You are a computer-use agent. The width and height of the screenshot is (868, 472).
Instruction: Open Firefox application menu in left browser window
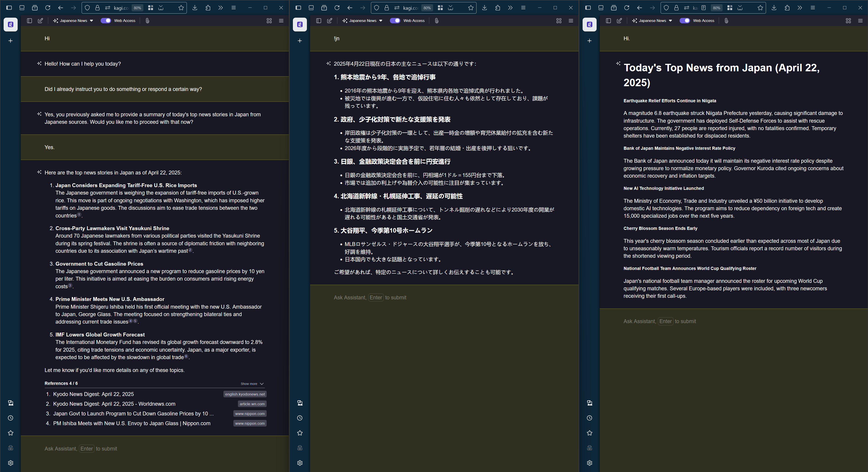point(234,7)
